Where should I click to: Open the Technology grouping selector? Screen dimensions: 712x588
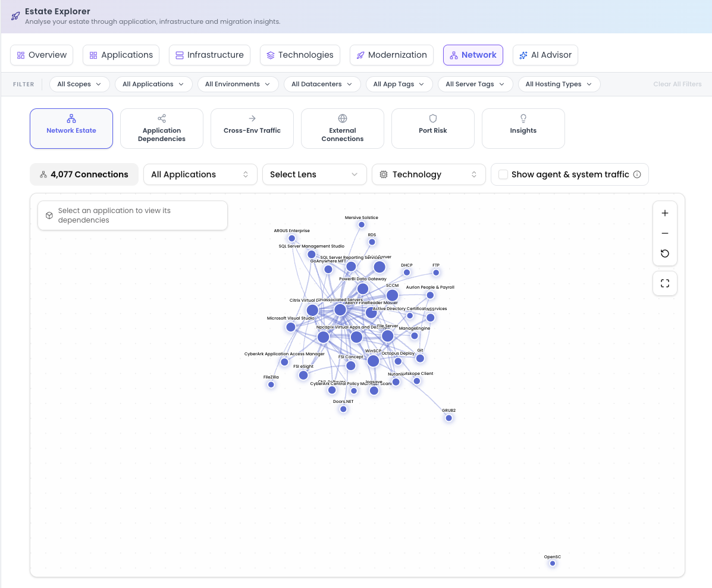[428, 174]
